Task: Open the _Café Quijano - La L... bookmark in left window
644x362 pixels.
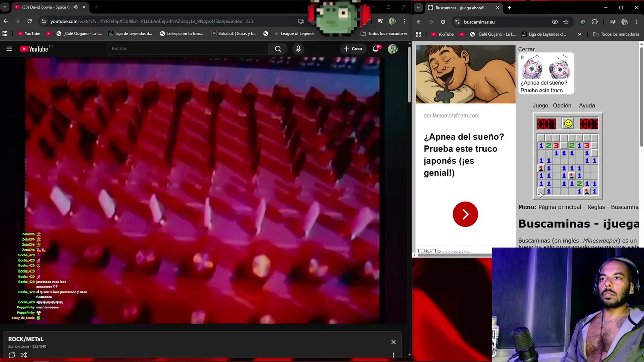Action: [79, 34]
